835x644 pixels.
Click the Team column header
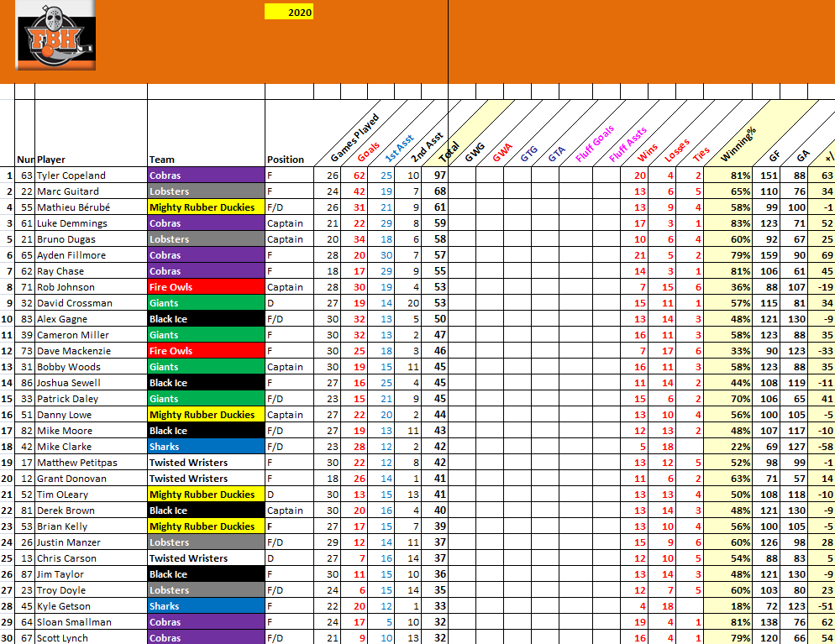[x=162, y=160]
